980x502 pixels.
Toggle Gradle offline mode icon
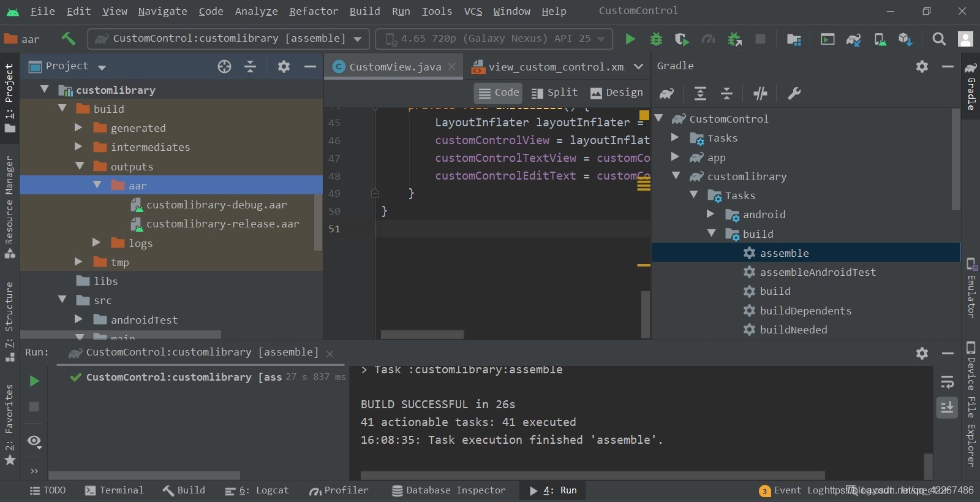[760, 93]
